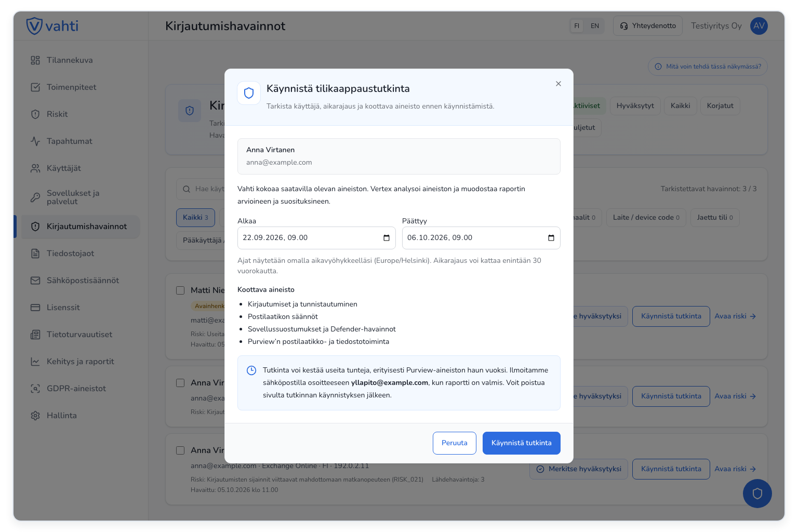798x532 pixels.
Task: Select the Hyväksytyt filter tab
Action: (635, 106)
